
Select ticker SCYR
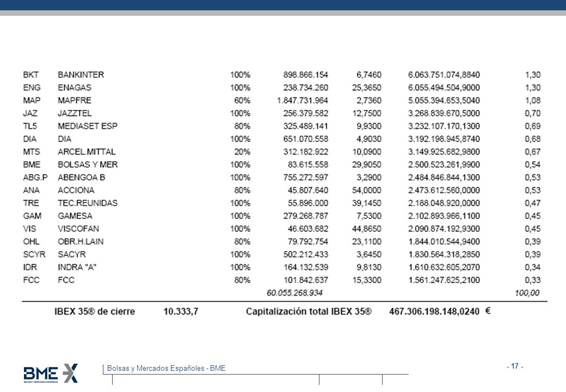tap(34, 254)
